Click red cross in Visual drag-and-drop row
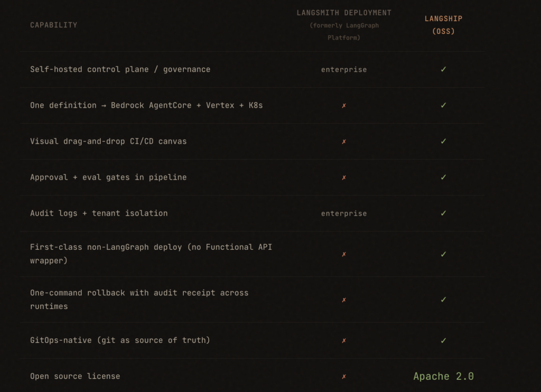541x392 pixels. point(344,142)
